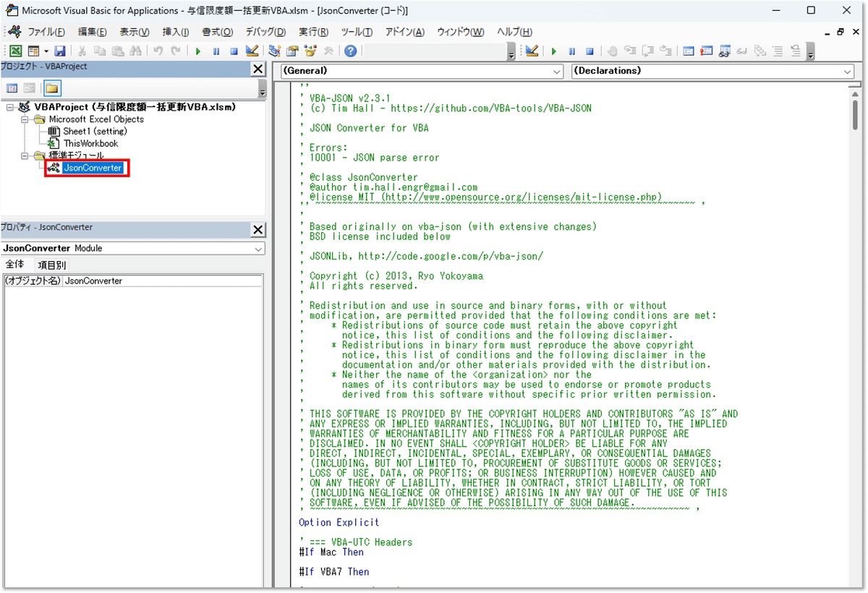Switch to 項目別 tab in Properties
Image resolution: width=868 pixels, height=593 pixels.
point(51,265)
